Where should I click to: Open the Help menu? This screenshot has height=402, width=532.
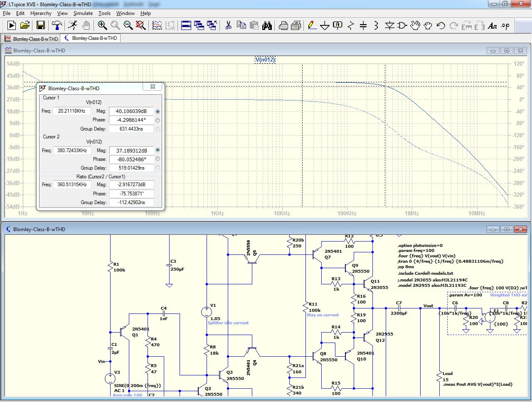[x=145, y=13]
